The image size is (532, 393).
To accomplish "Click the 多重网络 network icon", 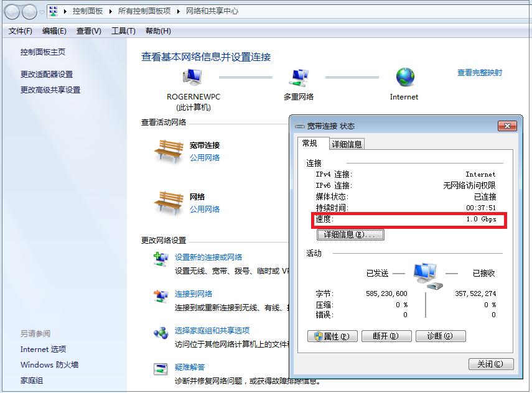I will [299, 78].
